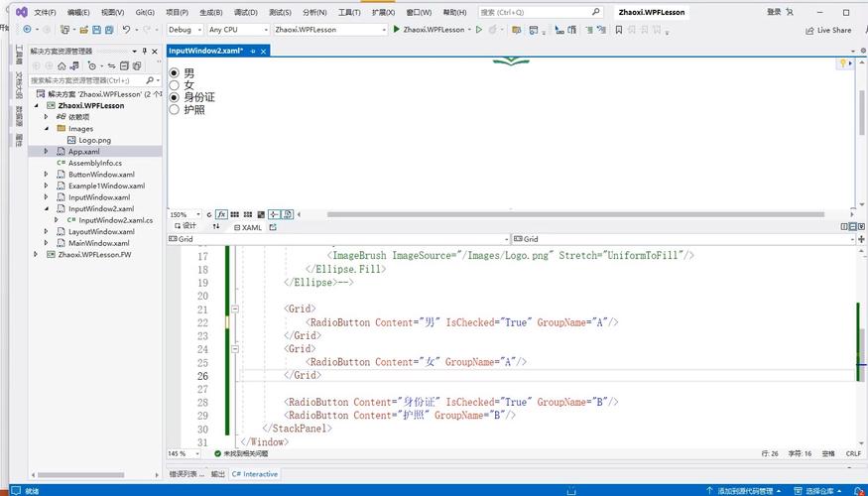
Task: Select Logo.png in the Solution Explorer
Action: pyautogui.click(x=94, y=140)
